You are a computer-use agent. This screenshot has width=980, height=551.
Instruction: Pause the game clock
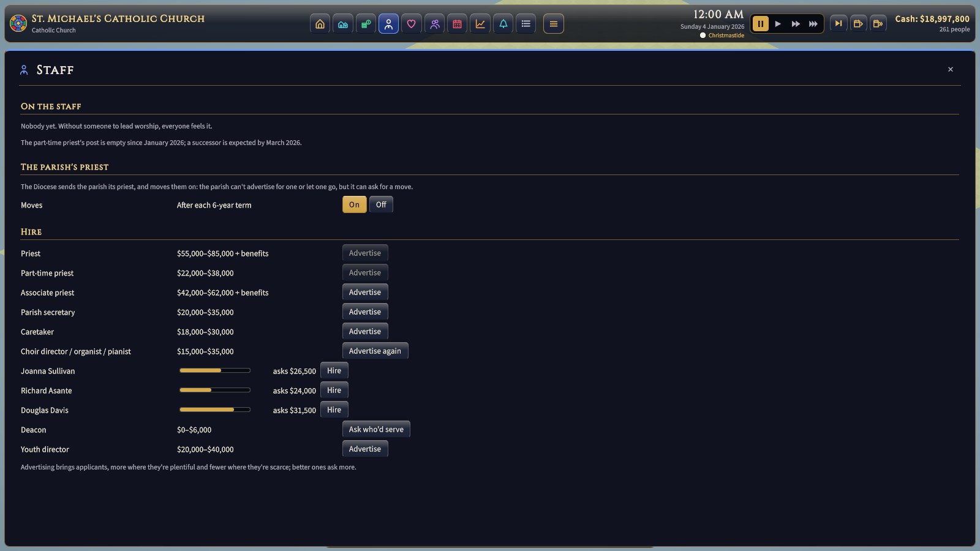(760, 24)
